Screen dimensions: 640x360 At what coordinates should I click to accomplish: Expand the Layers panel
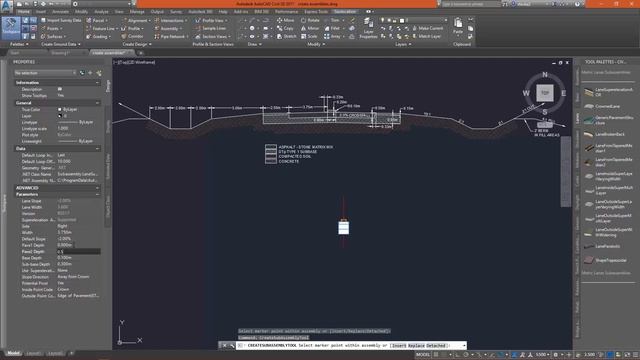click(403, 44)
